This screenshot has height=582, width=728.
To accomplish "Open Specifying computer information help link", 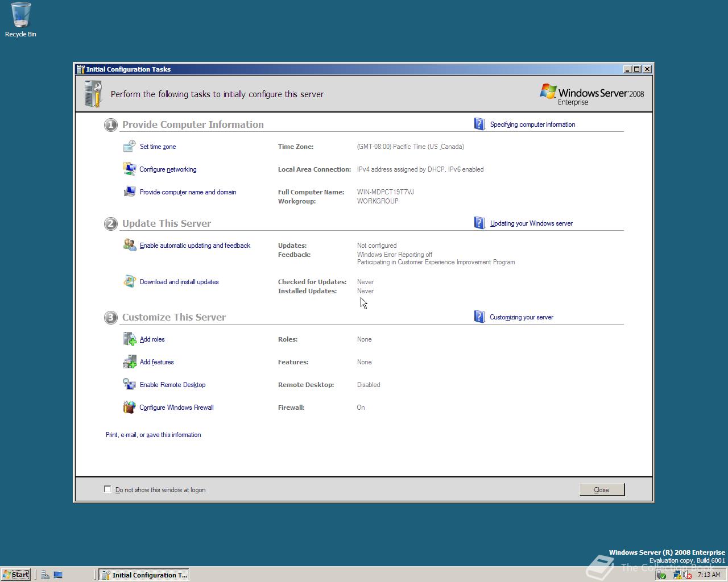I will click(x=532, y=124).
